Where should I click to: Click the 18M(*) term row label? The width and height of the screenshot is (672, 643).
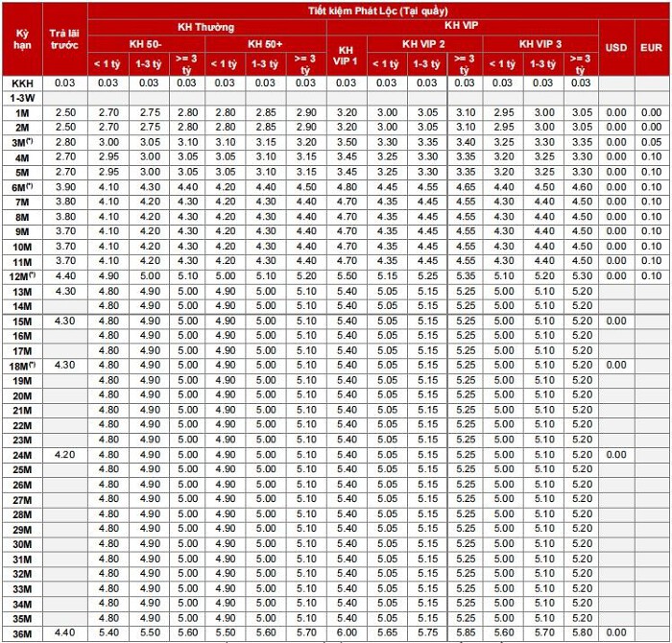click(x=22, y=367)
